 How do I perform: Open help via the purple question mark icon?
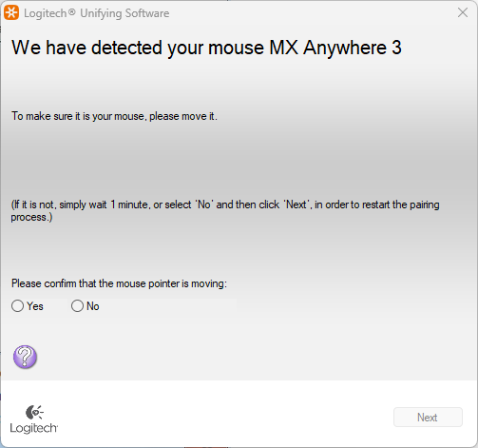[25, 357]
